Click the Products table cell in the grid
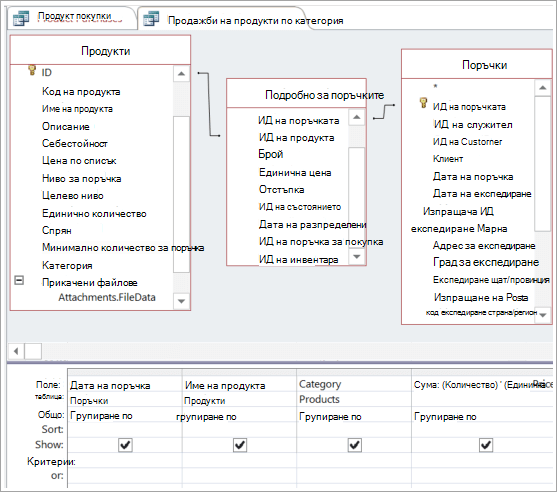The image size is (557, 492). (354, 400)
